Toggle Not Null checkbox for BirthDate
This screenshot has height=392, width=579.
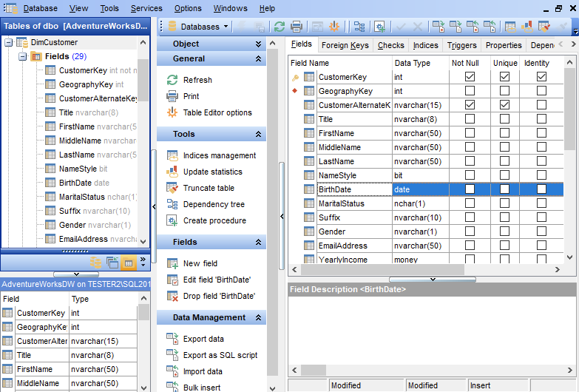pyautogui.click(x=470, y=189)
